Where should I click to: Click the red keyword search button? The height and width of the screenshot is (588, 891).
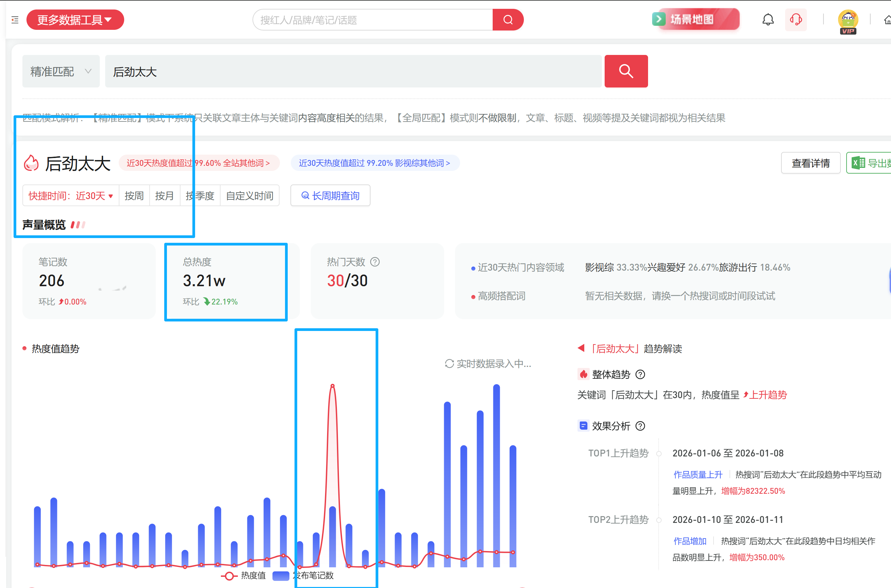point(626,71)
